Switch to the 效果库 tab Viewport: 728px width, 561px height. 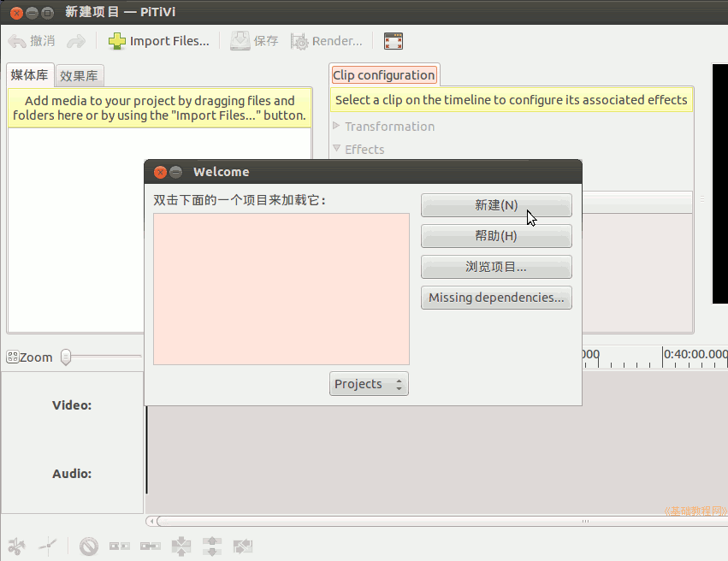(x=79, y=75)
